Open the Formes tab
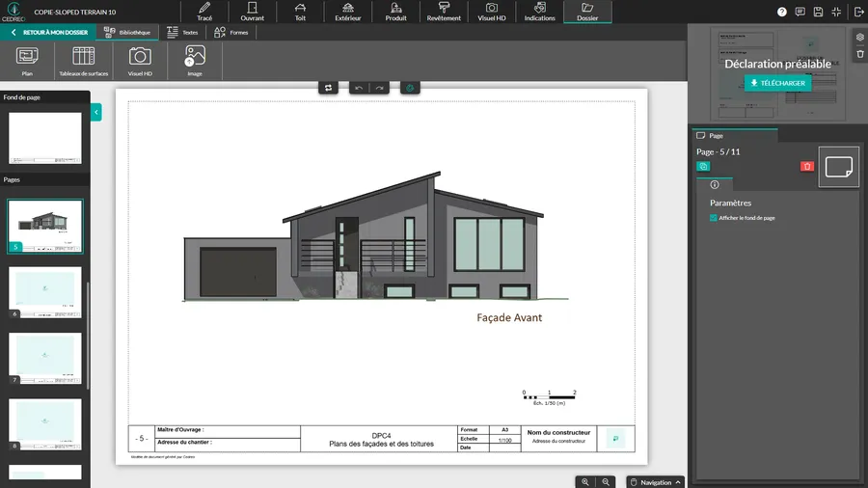 [231, 32]
